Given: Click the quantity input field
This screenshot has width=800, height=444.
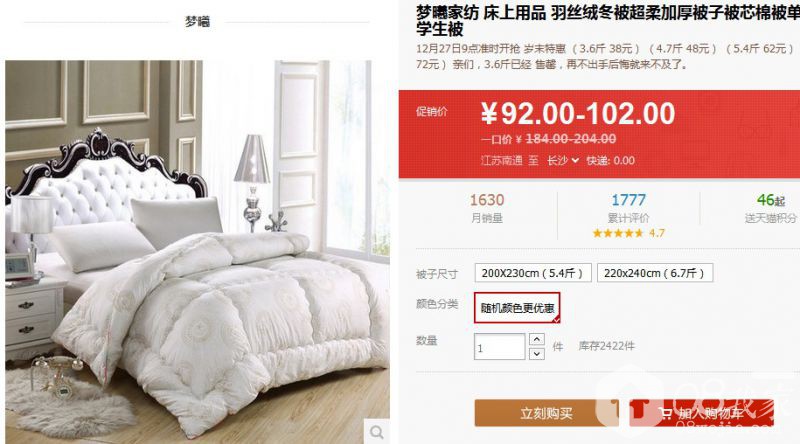Looking at the screenshot, I should pyautogui.click(x=499, y=347).
